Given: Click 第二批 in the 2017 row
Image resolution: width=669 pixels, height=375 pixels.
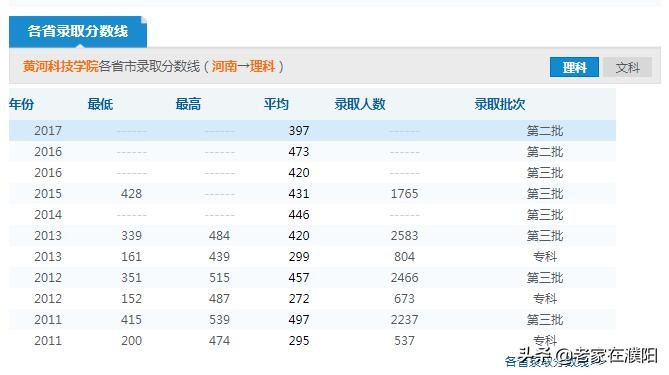Looking at the screenshot, I should coord(545,131).
